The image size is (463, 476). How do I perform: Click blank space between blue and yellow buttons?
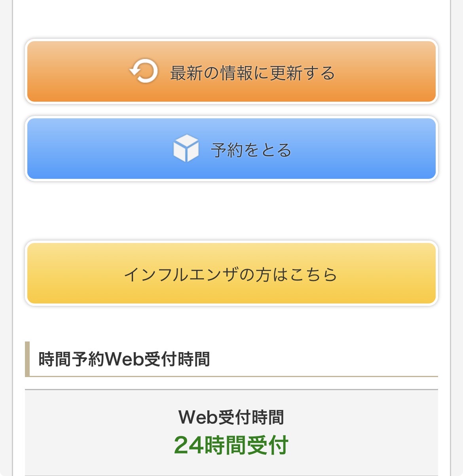[x=231, y=211]
